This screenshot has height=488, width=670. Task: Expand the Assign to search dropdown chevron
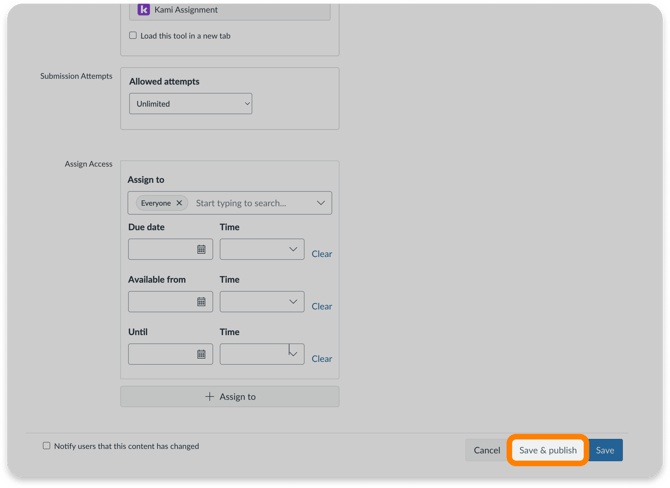click(x=320, y=203)
